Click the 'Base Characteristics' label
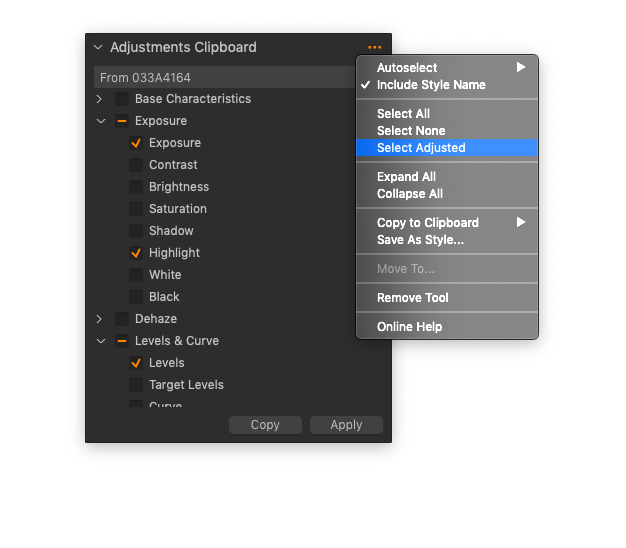This screenshot has width=626, height=548. (193, 99)
